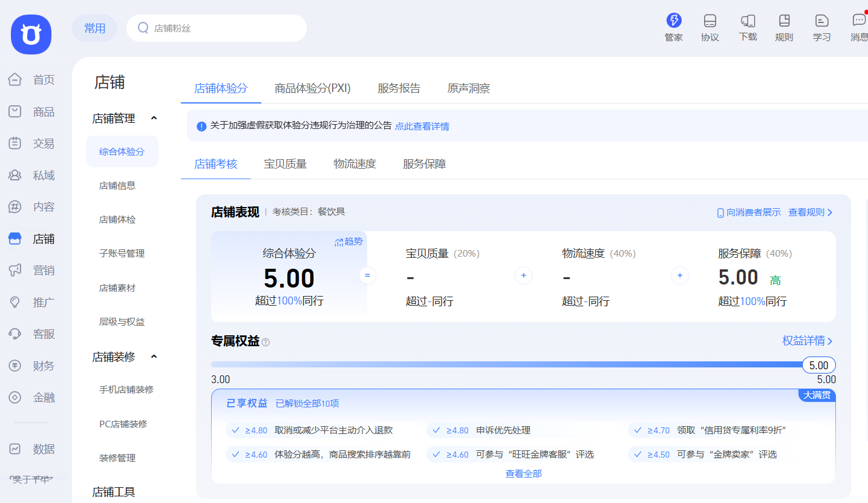Open 综合体验分 in shop menu
Image resolution: width=868 pixels, height=503 pixels.
point(122,151)
